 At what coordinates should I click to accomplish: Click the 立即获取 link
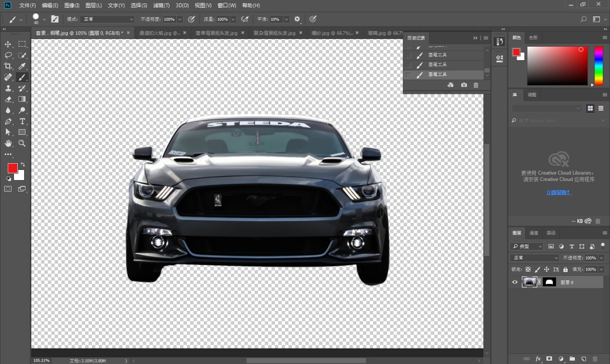pos(558,193)
